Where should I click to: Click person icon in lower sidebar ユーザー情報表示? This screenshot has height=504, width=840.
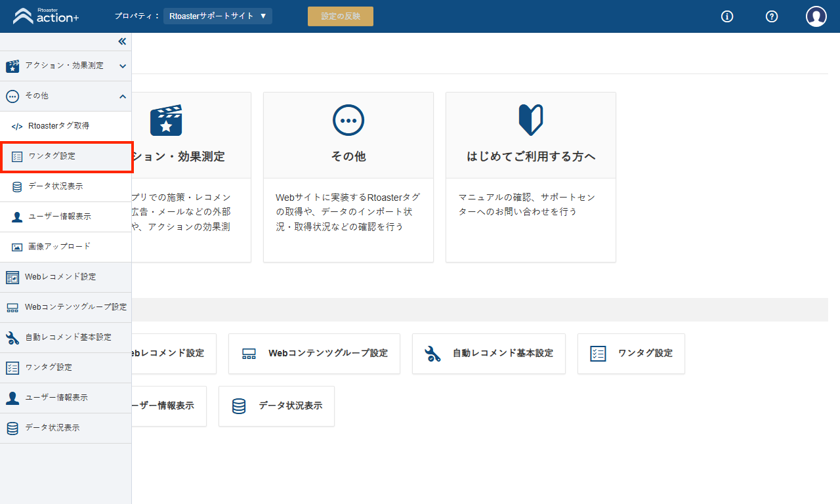coord(12,398)
